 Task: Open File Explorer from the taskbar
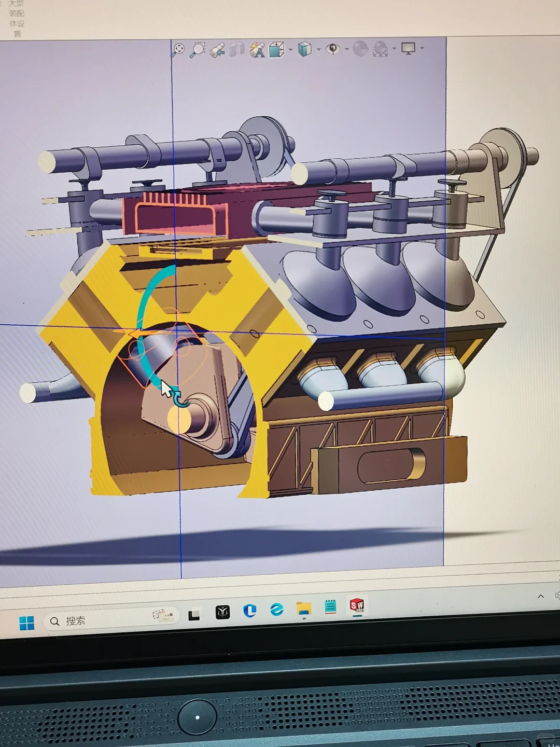pos(304,608)
